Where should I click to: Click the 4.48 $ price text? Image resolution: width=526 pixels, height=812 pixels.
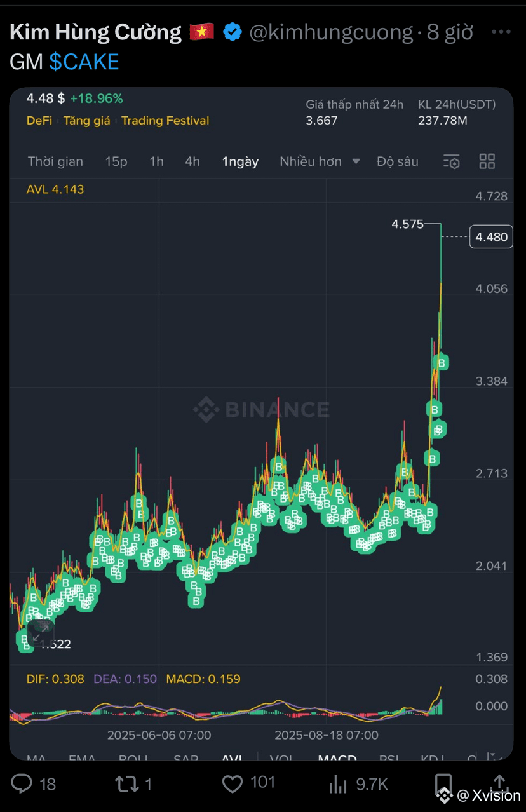click(46, 98)
